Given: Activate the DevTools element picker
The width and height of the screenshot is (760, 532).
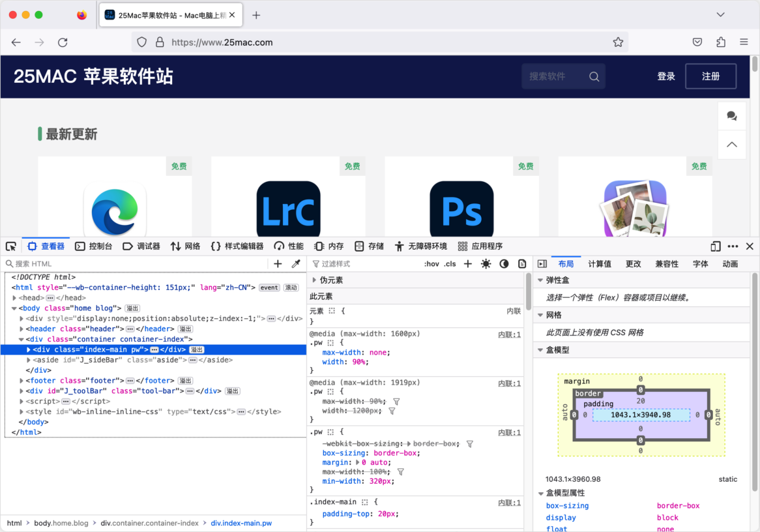Looking at the screenshot, I should pyautogui.click(x=11, y=246).
